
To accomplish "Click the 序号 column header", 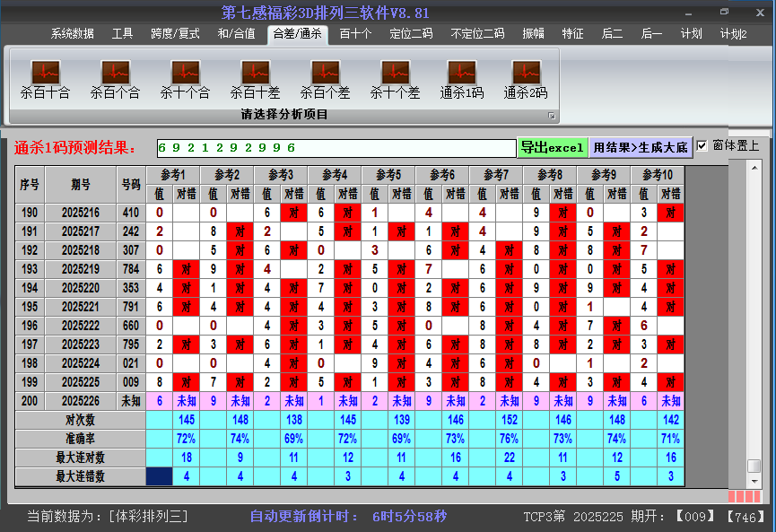I will pyautogui.click(x=30, y=185).
